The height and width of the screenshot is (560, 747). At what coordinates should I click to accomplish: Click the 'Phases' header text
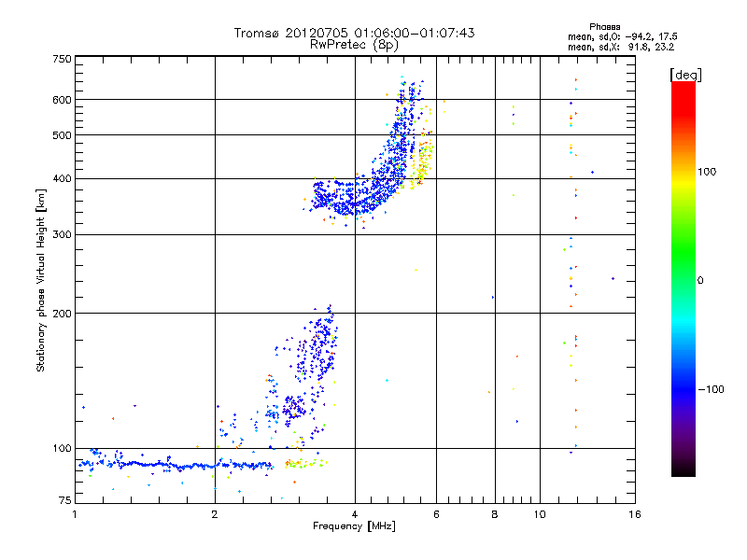click(x=604, y=27)
